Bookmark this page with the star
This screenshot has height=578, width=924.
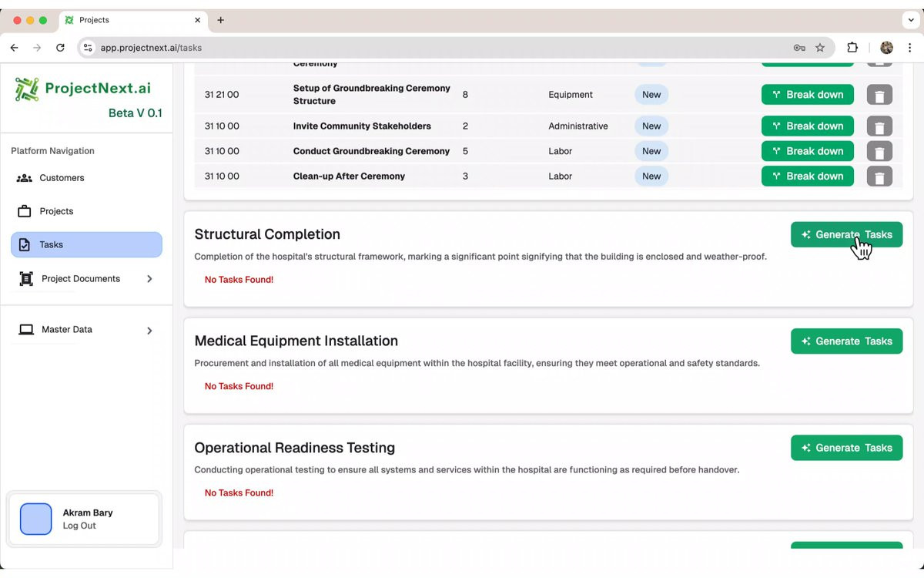pyautogui.click(x=820, y=48)
